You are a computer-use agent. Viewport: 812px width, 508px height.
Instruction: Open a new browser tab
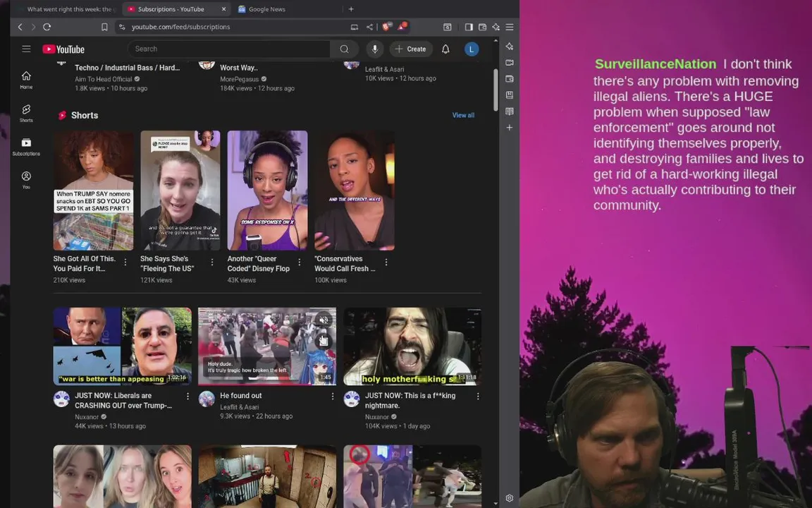coord(351,8)
